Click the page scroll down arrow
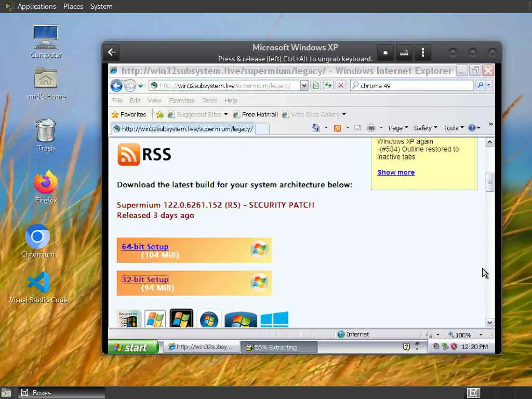 coord(489,322)
